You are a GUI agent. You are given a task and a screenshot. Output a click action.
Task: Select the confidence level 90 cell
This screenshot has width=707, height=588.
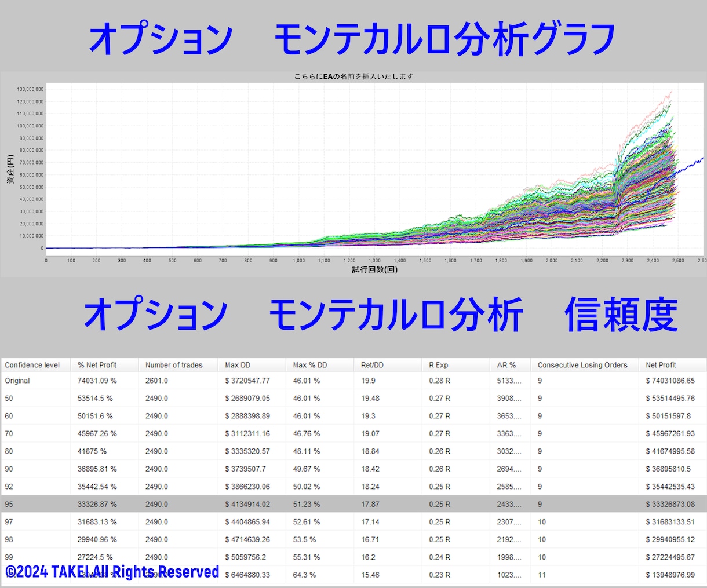pyautogui.click(x=9, y=469)
